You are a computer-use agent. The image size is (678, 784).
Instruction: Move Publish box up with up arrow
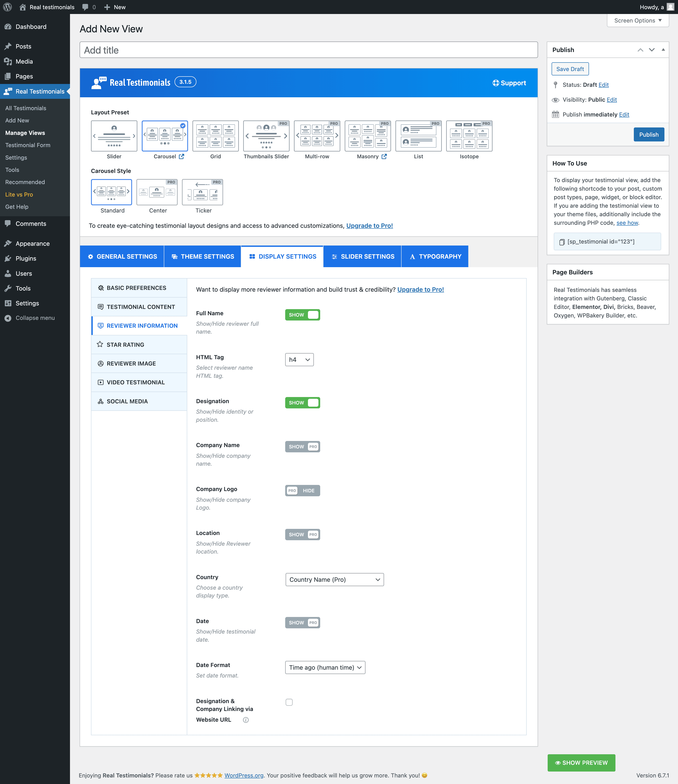[640, 50]
